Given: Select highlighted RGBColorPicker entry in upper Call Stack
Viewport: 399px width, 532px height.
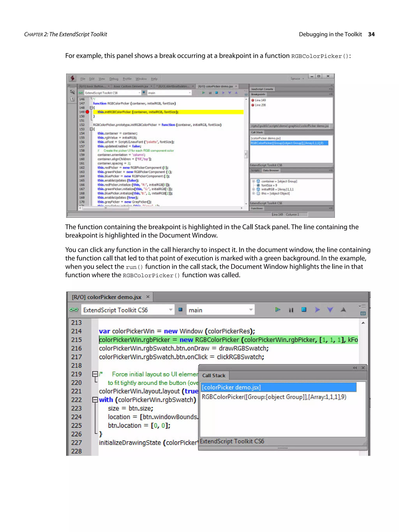Looking at the screenshot, I should (289, 143).
